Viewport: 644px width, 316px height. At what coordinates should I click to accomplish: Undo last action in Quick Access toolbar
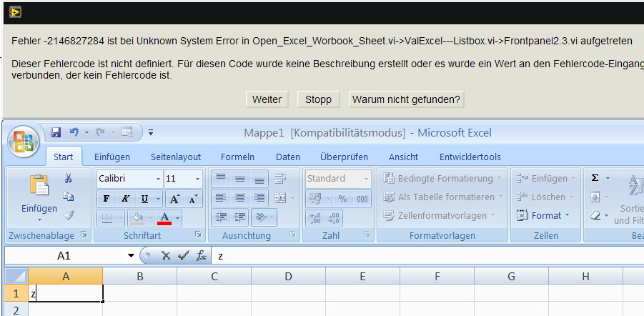[x=74, y=132]
